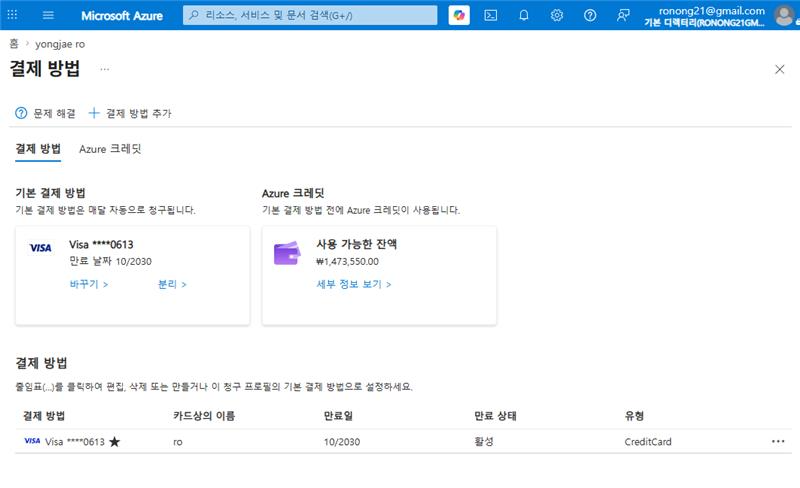Select Visa ****0613 table row entry

coord(74,442)
